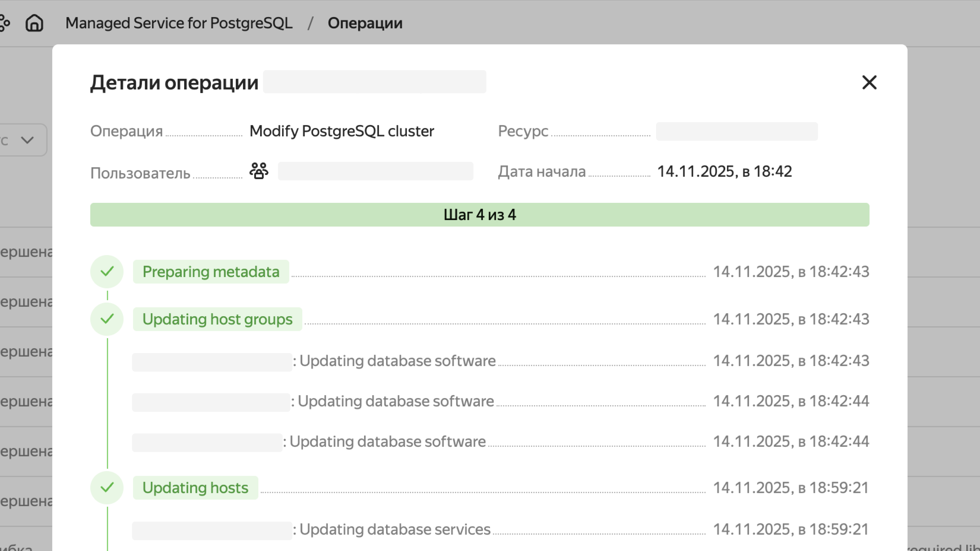Click Preparing metadata checkmark icon
Image resolution: width=980 pixels, height=551 pixels.
pyautogui.click(x=107, y=272)
